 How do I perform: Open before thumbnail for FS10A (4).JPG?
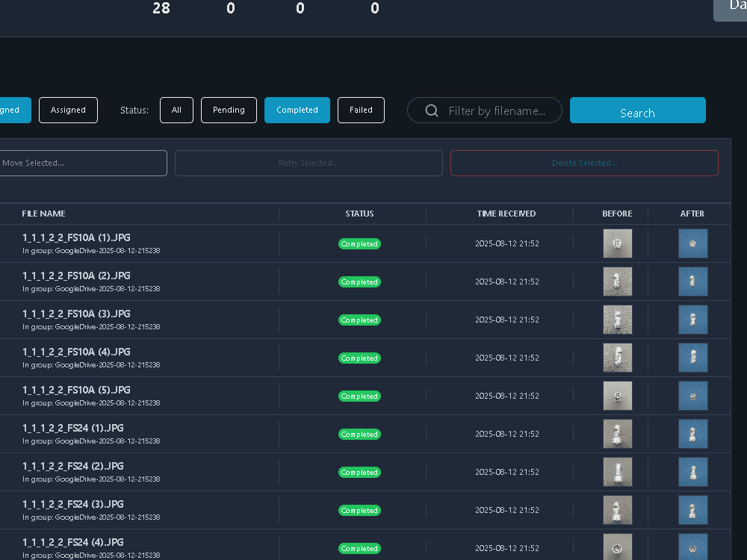tap(618, 358)
